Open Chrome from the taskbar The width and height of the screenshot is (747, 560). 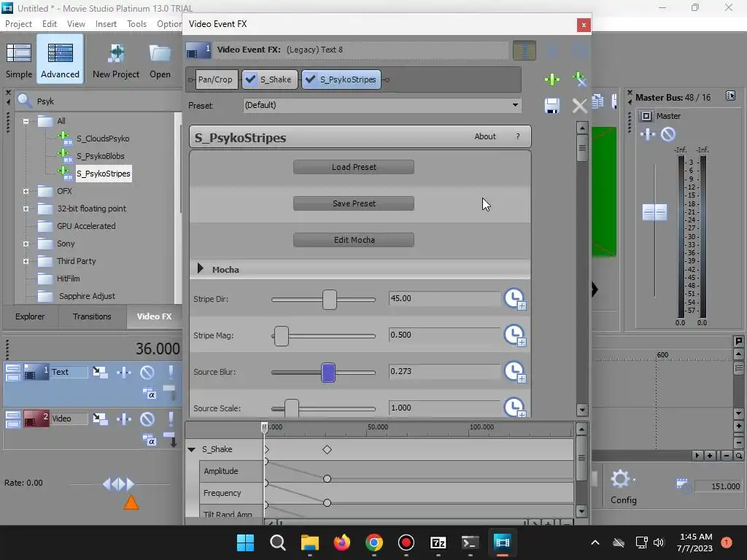(x=374, y=542)
